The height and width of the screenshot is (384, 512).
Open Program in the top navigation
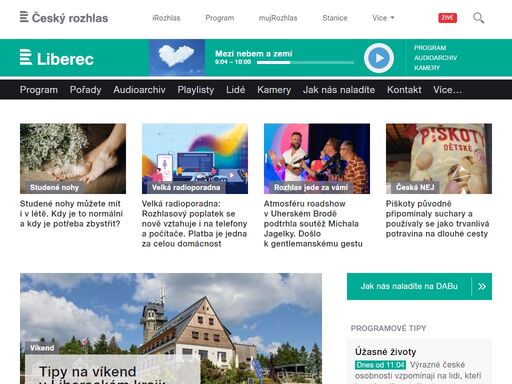220,18
